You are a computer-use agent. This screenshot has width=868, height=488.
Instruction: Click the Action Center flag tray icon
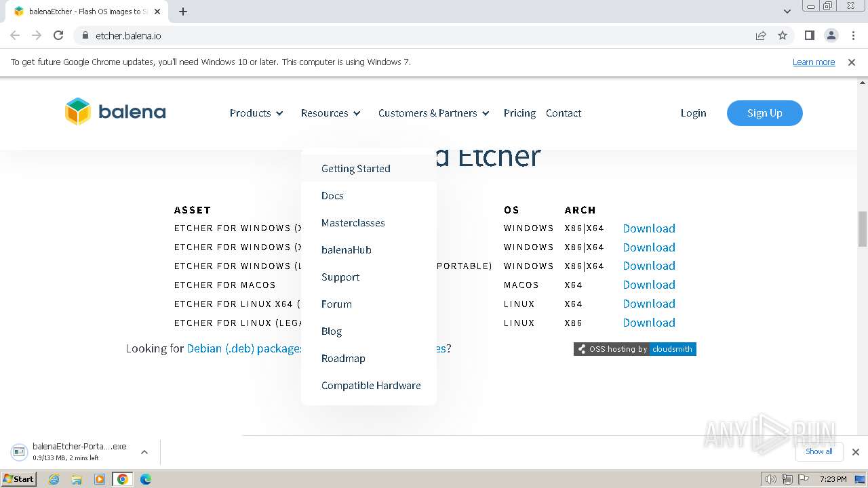point(802,479)
